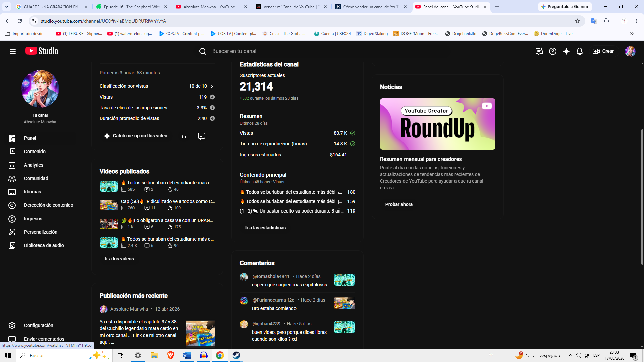Open video thumbnail beside @Furianocturna-f2c comment

tap(344, 303)
